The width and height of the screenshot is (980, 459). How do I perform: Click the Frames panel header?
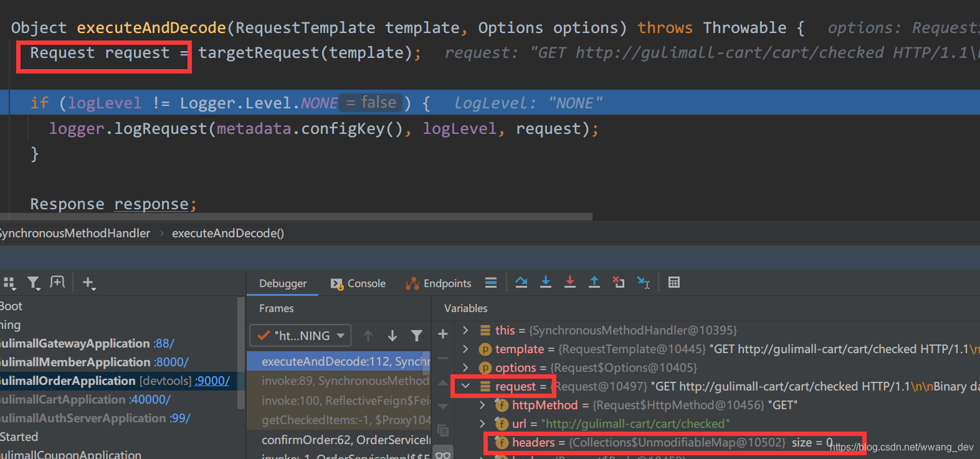click(x=277, y=308)
